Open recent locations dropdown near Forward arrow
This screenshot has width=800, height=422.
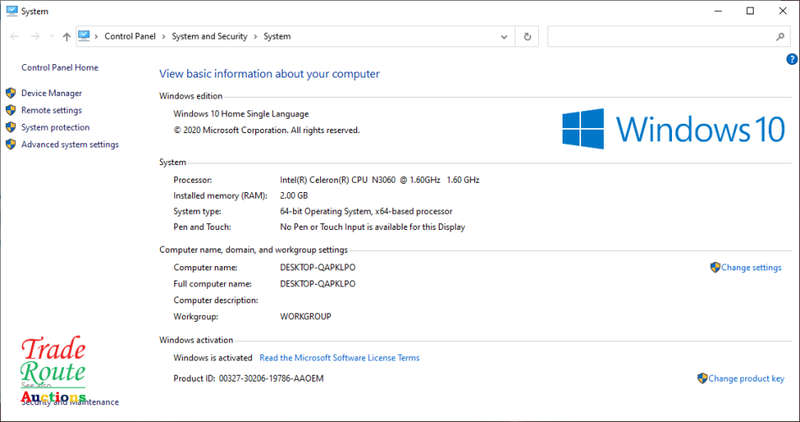(x=52, y=36)
